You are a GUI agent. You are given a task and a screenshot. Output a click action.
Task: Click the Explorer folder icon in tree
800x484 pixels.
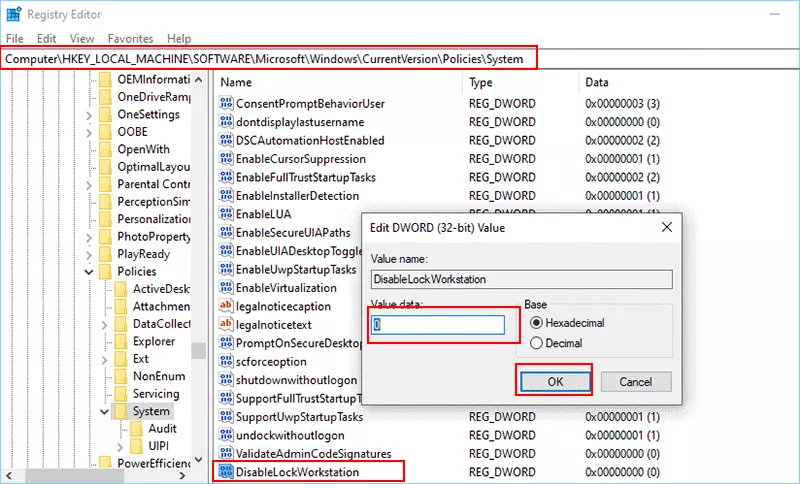coord(121,341)
